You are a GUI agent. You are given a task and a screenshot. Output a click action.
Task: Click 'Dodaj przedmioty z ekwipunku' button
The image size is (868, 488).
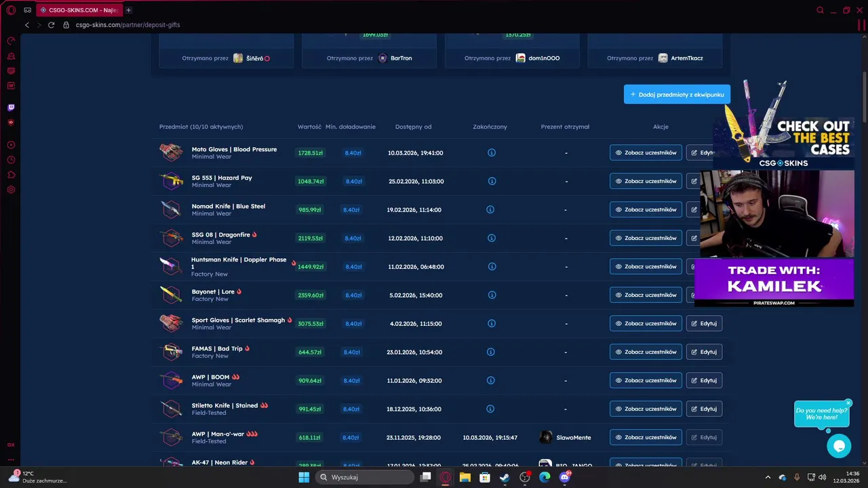click(x=677, y=95)
